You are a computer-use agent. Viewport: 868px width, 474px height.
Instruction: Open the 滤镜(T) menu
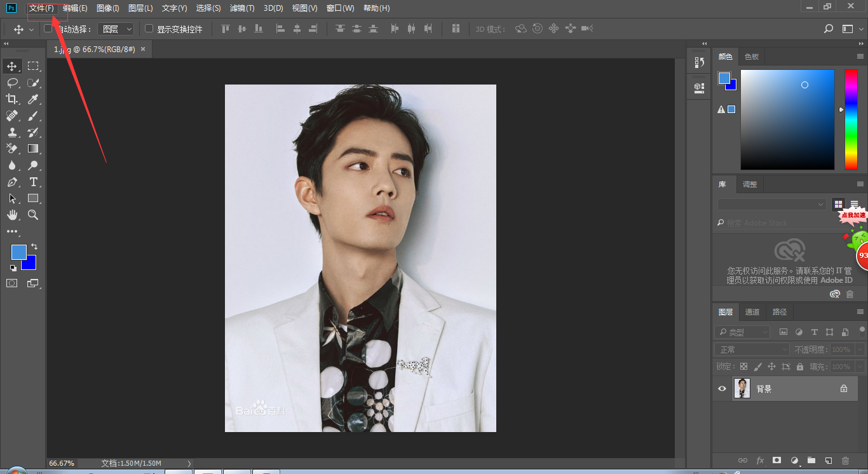(x=242, y=8)
